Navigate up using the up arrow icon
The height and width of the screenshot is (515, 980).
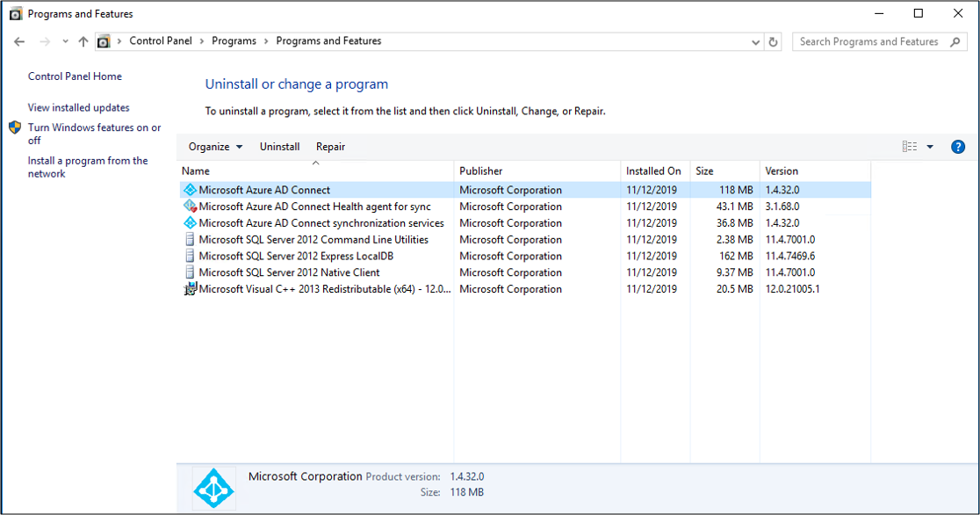pyautogui.click(x=83, y=41)
